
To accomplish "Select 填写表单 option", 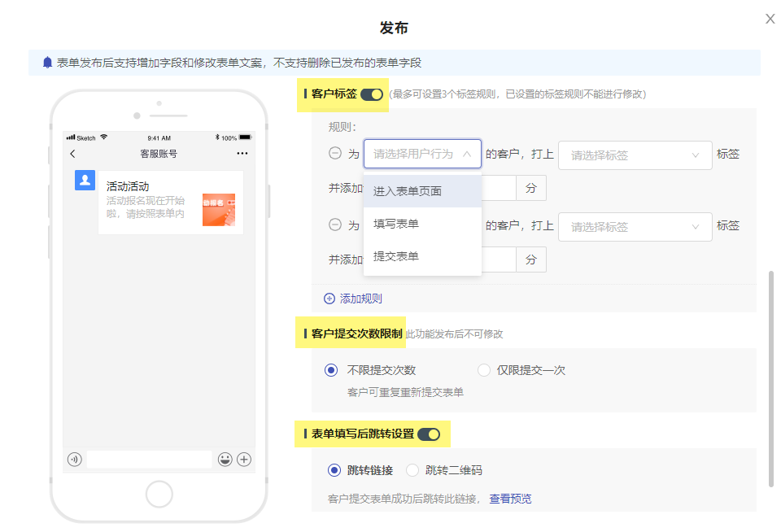I will [422, 224].
